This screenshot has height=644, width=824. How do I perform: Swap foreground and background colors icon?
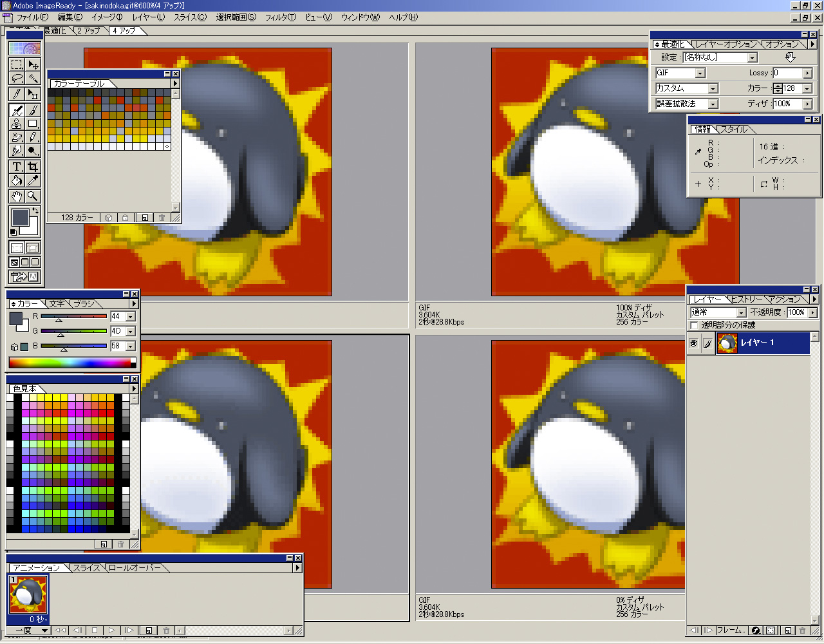(x=35, y=211)
